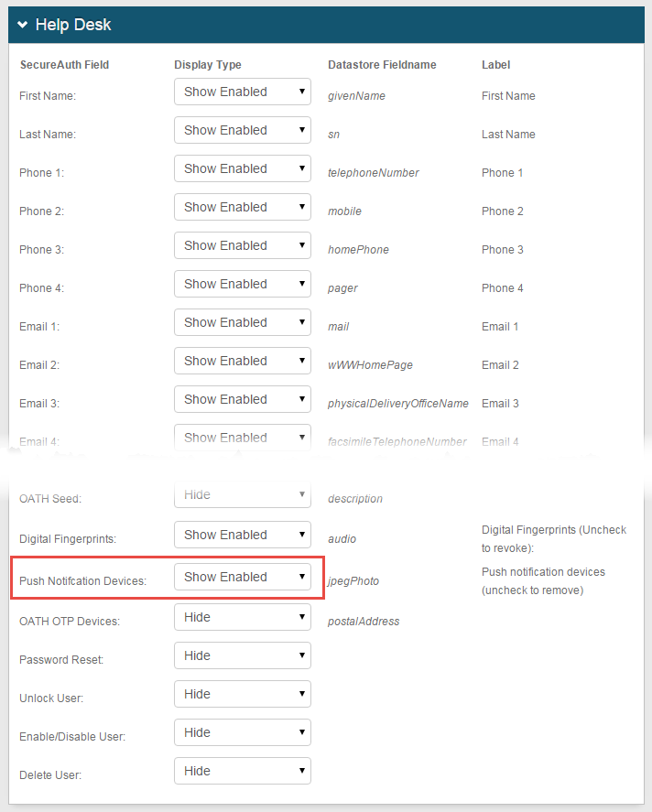The image size is (652, 812).
Task: Click the OATH Seed display dropdown
Action: coord(243,495)
